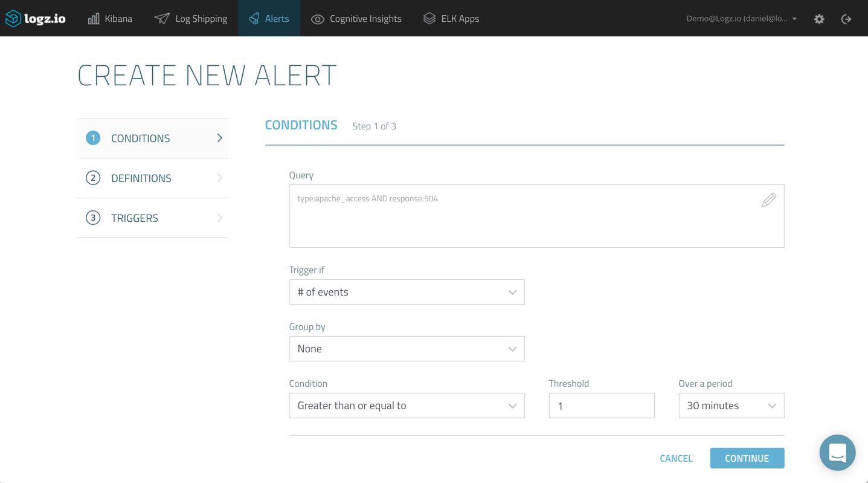Image resolution: width=868 pixels, height=483 pixels.
Task: Click the Kibana bar chart icon
Action: tap(94, 19)
